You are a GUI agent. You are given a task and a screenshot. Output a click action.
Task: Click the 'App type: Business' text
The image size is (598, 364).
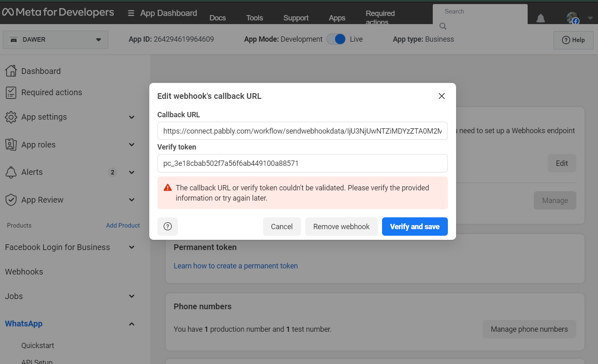click(x=423, y=39)
